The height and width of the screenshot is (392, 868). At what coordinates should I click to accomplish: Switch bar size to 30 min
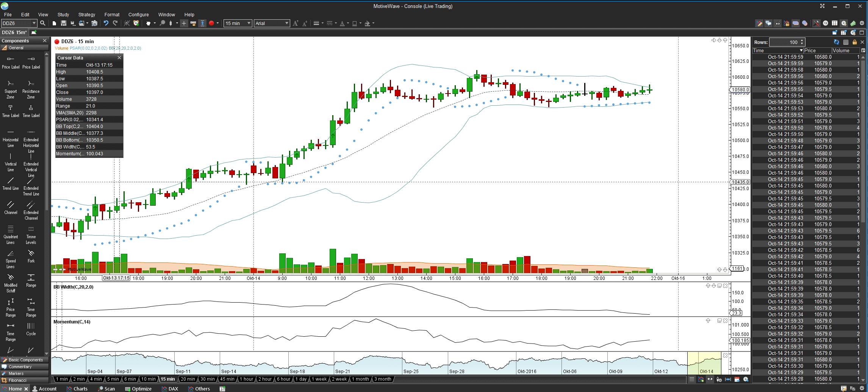(207, 379)
